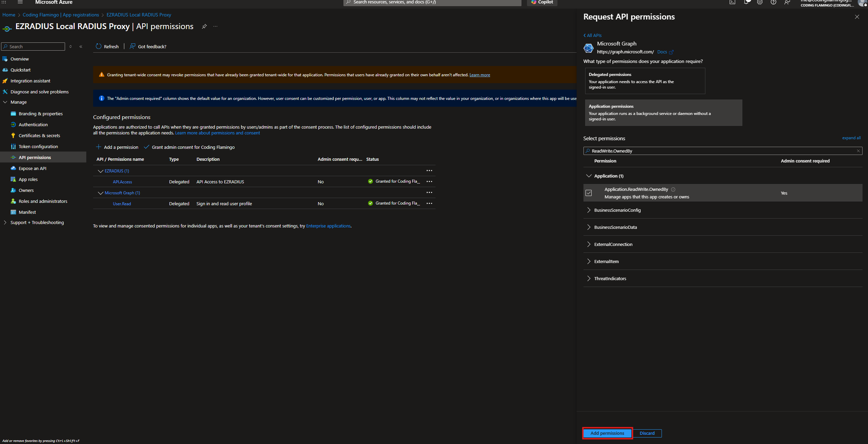Clear the ReadWrite.OwnedBy search filter
The height and width of the screenshot is (444, 868).
[858, 151]
